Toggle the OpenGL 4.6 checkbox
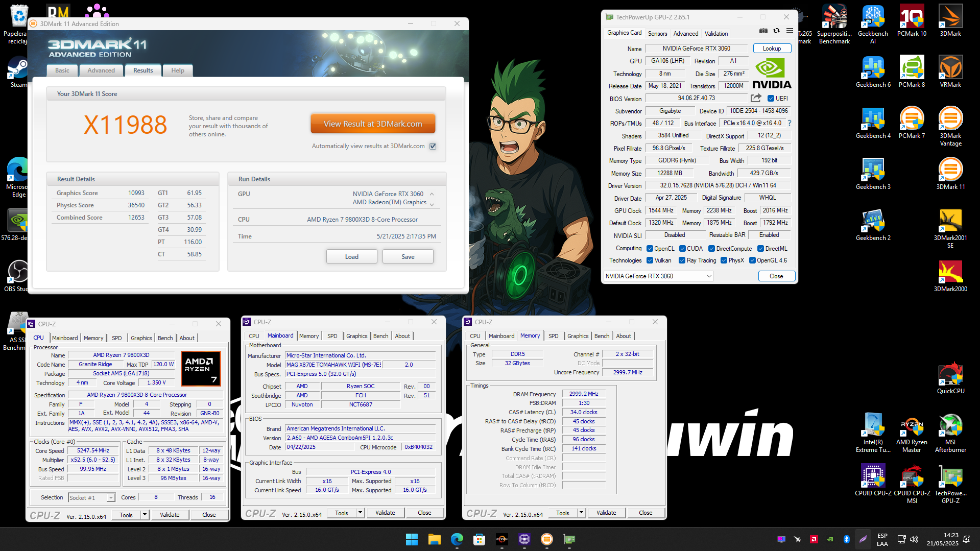980x551 pixels. [752, 260]
